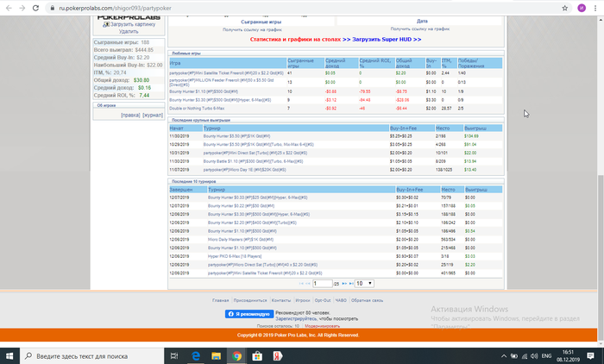The width and height of the screenshot is (604, 364).
Task: Select Дата chart tab
Action: coord(422,22)
